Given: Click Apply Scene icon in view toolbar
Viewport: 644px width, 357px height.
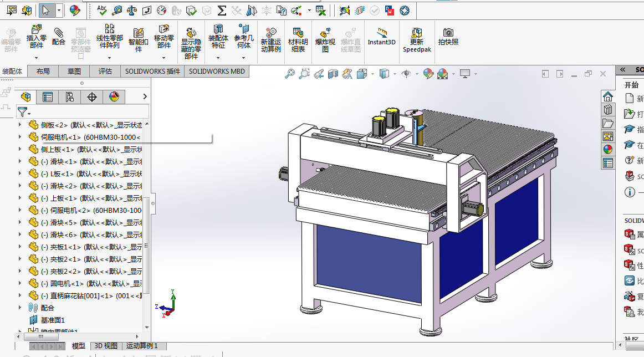Looking at the screenshot, I should click(442, 74).
